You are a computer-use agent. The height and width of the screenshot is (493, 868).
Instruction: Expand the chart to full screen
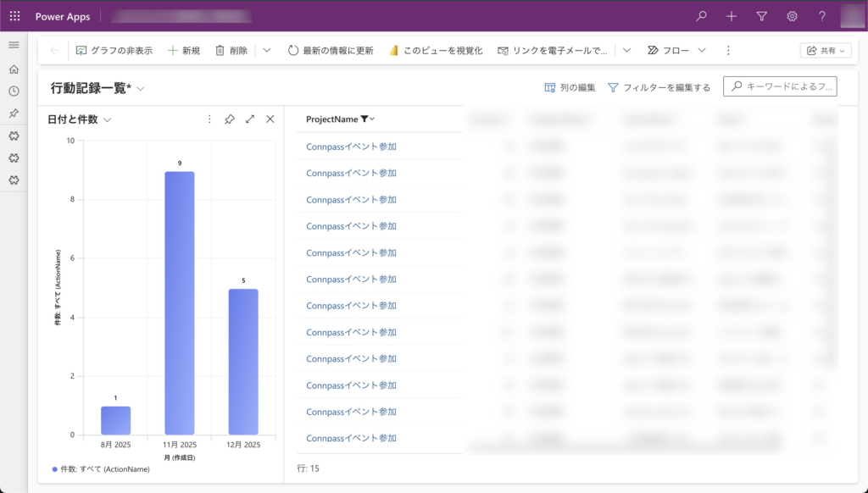(x=250, y=119)
